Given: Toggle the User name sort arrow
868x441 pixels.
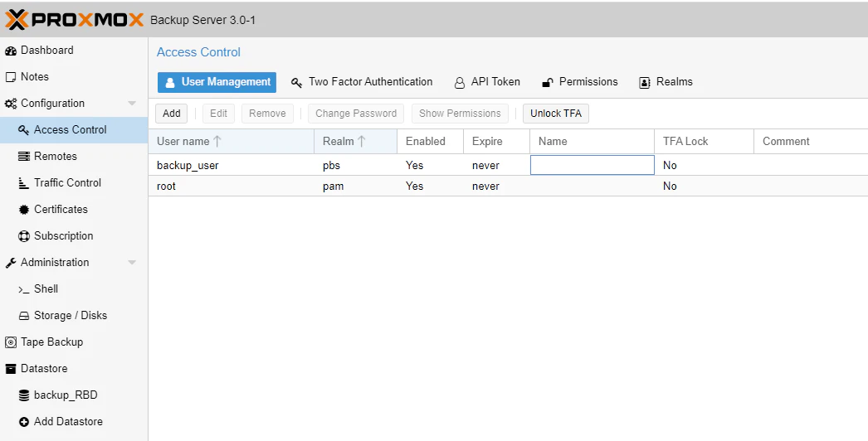Looking at the screenshot, I should coord(217,141).
